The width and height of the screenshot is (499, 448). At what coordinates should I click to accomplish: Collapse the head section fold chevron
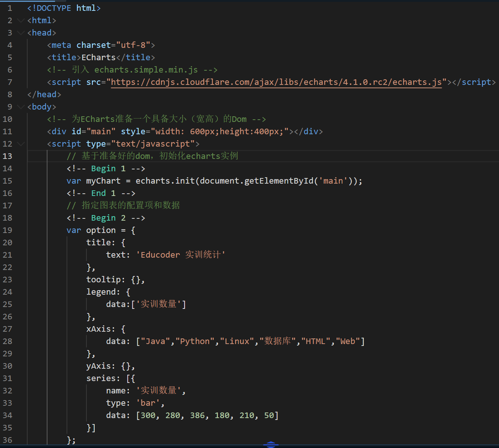[x=21, y=33]
